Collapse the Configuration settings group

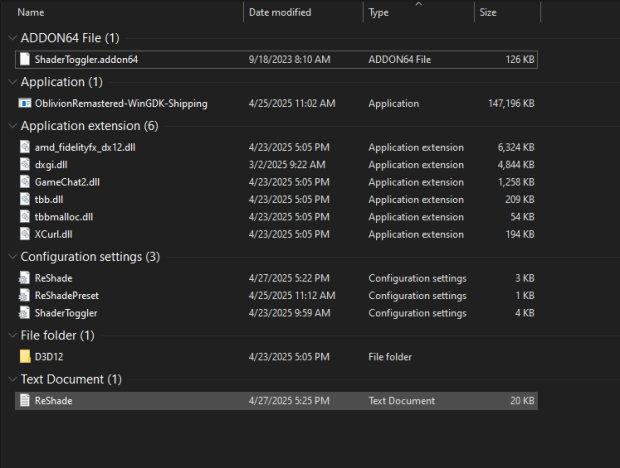coord(13,257)
